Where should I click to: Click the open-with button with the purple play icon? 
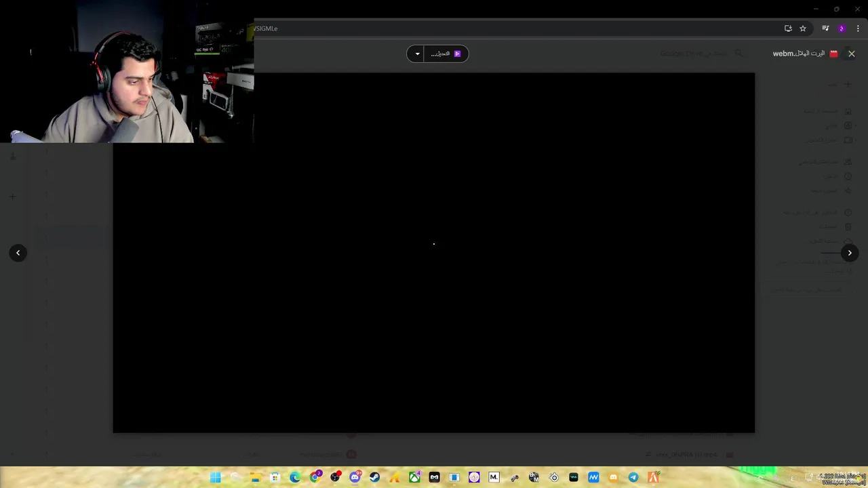(447, 54)
